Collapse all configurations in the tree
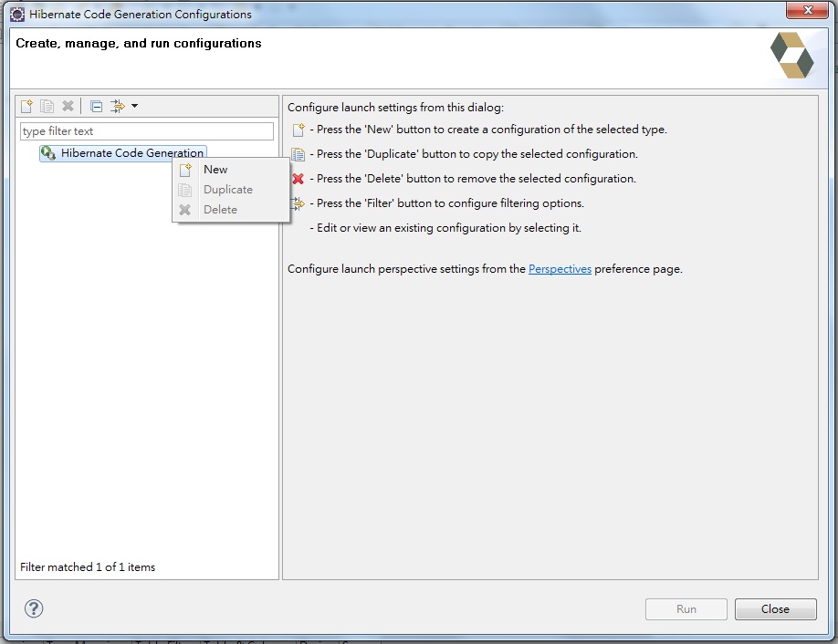Viewport: 838px width, 644px height. point(96,106)
